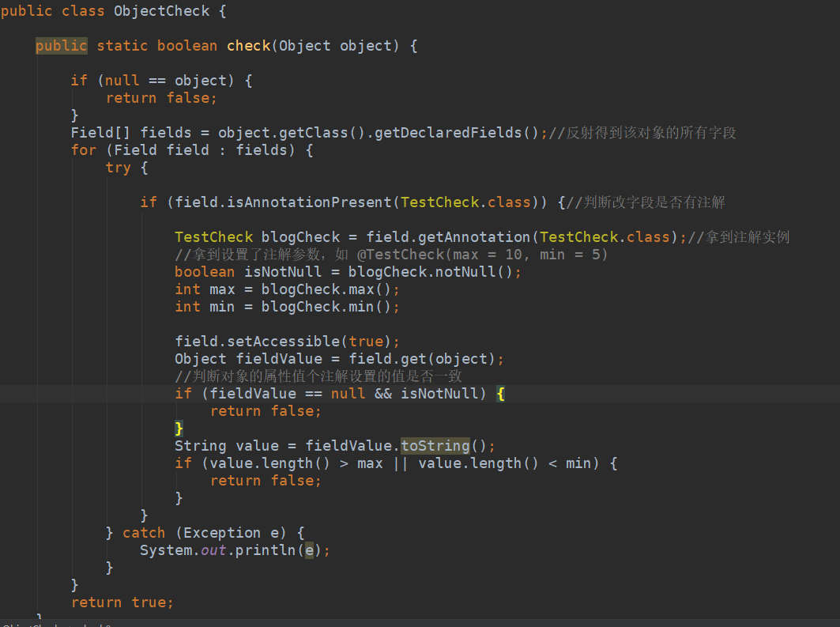Click the blogCheck.max() call
This screenshot has width=840, height=627.
tap(326, 289)
